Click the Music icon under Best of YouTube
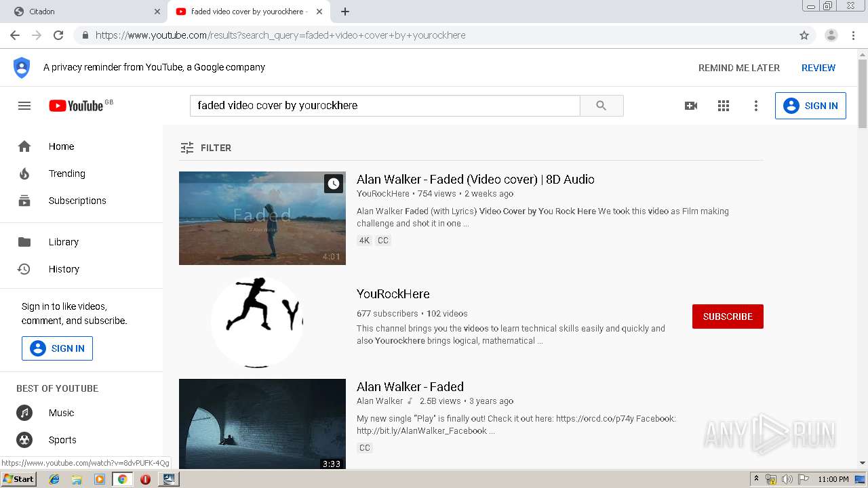Viewport: 868px width, 488px height. point(24,413)
